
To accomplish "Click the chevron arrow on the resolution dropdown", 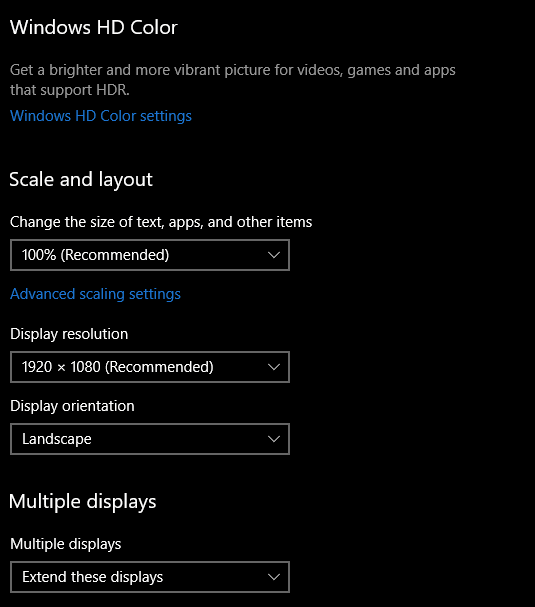I will 274,367.
